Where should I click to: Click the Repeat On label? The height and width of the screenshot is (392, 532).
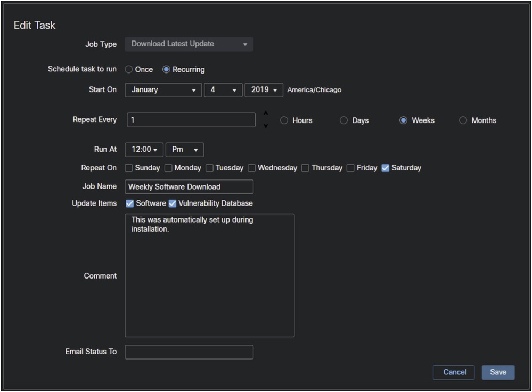tap(99, 168)
